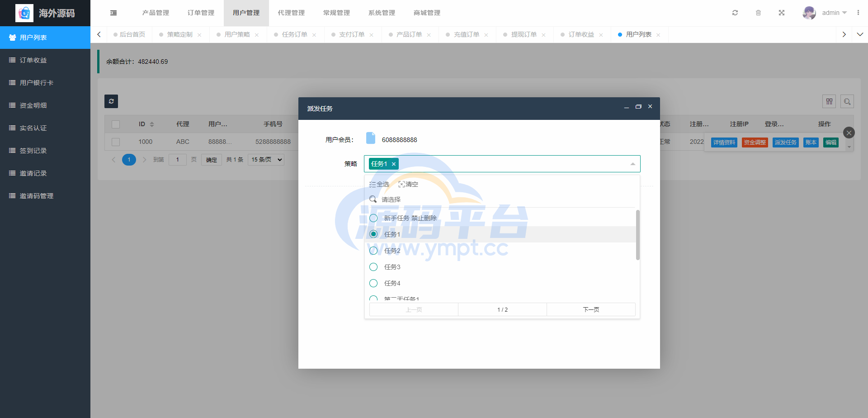Click the page number jump input
The width and height of the screenshot is (868, 418).
(x=178, y=160)
